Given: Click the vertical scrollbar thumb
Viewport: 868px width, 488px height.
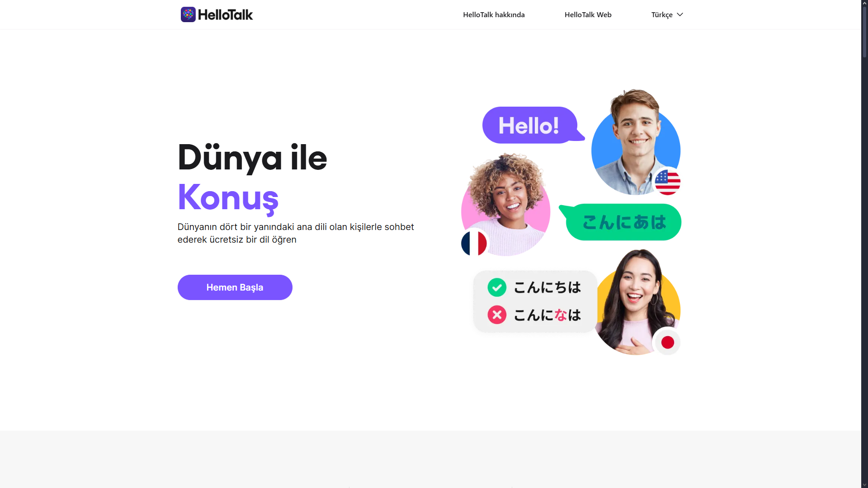Looking at the screenshot, I should (864, 32).
